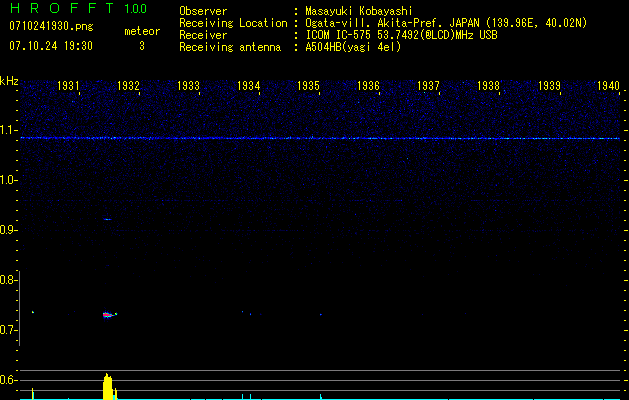Click the 0.9 kHz axis label

pos(8,230)
